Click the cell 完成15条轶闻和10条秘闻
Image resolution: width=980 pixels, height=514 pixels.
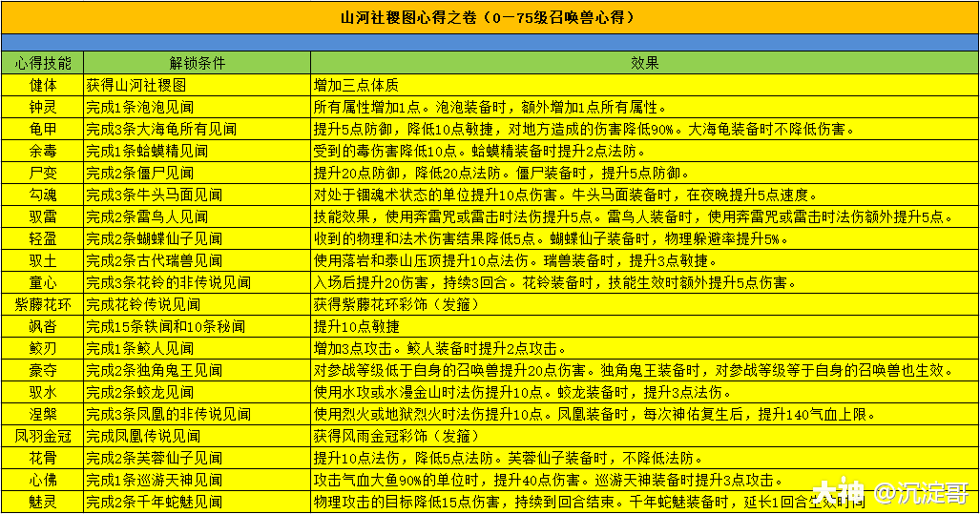197,326
